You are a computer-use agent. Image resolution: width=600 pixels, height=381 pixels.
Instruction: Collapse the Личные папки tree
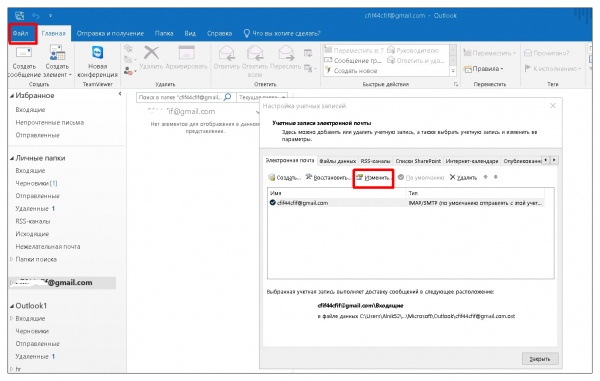(x=12, y=158)
